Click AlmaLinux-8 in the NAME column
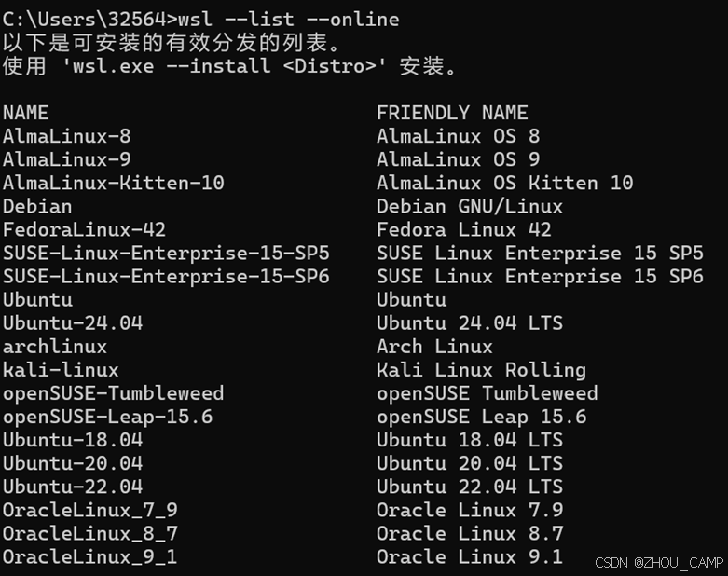728x576 pixels. (66, 136)
